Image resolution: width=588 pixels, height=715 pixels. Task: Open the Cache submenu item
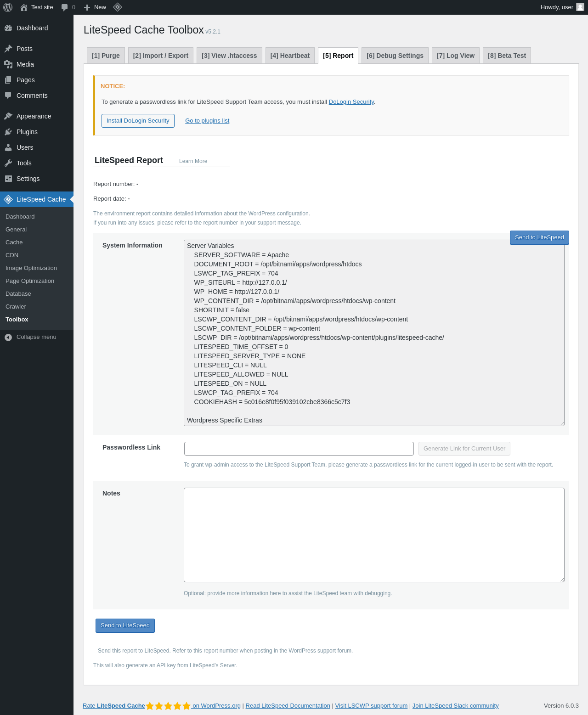[14, 242]
